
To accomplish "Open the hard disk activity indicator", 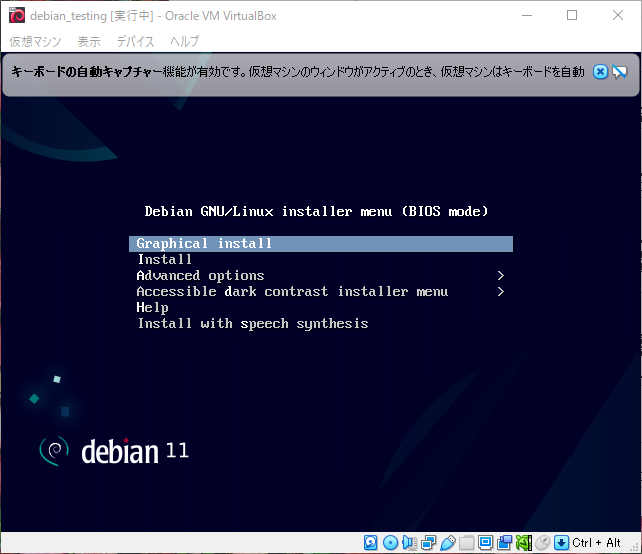I will (x=371, y=543).
